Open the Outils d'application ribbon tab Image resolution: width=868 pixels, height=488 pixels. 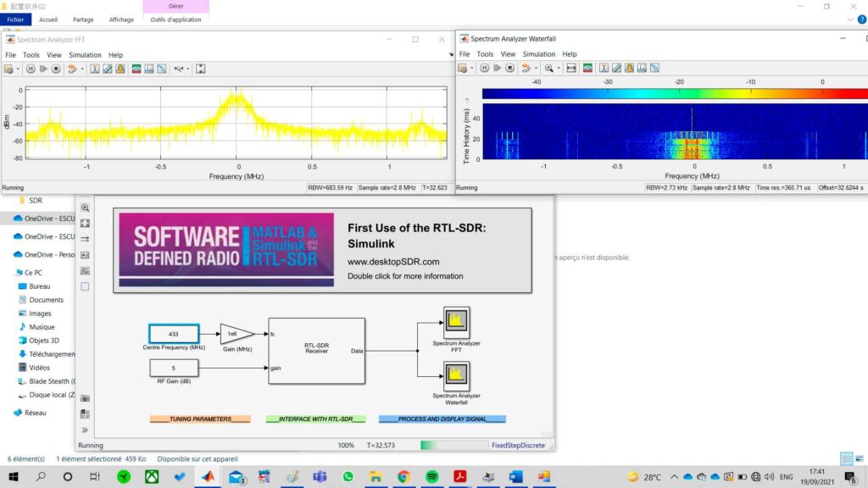[x=175, y=19]
